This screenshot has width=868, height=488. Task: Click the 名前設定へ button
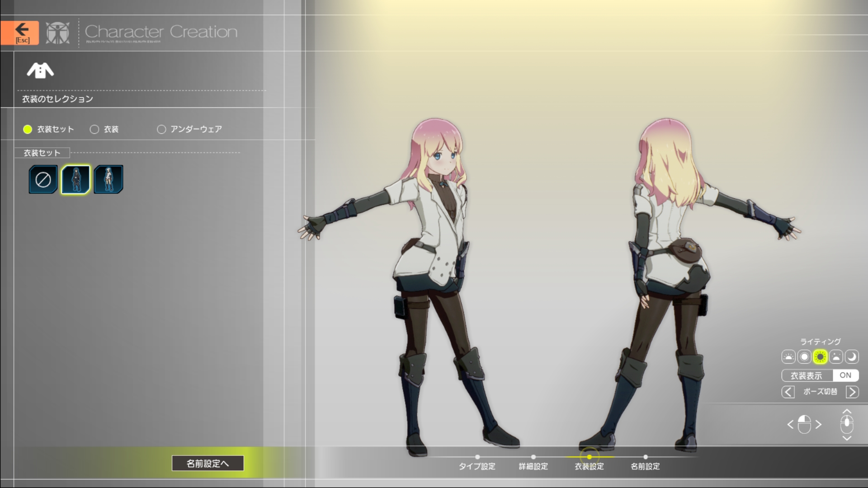[208, 463]
